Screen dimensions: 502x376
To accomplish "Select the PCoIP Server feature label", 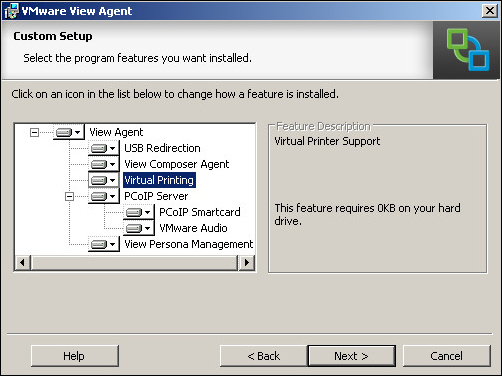I will coord(156,196).
